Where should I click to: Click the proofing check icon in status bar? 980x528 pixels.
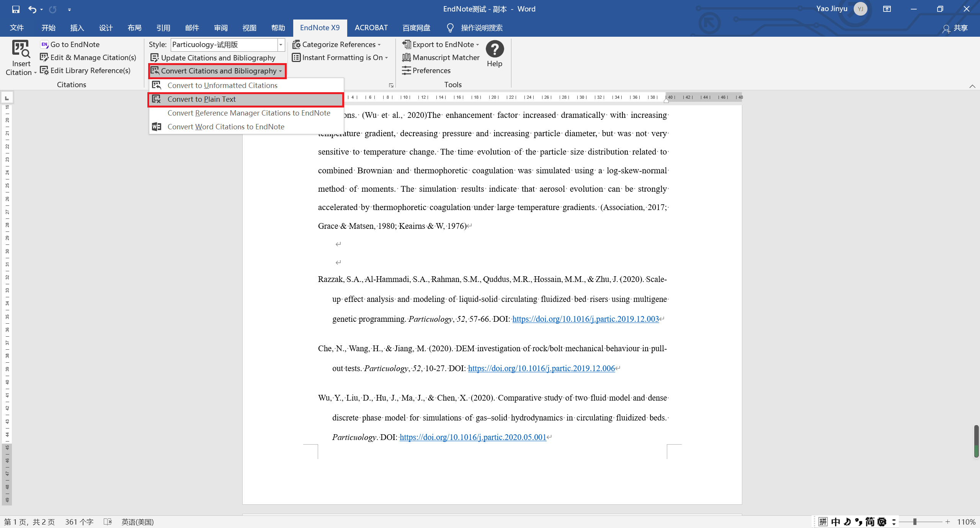click(x=108, y=522)
